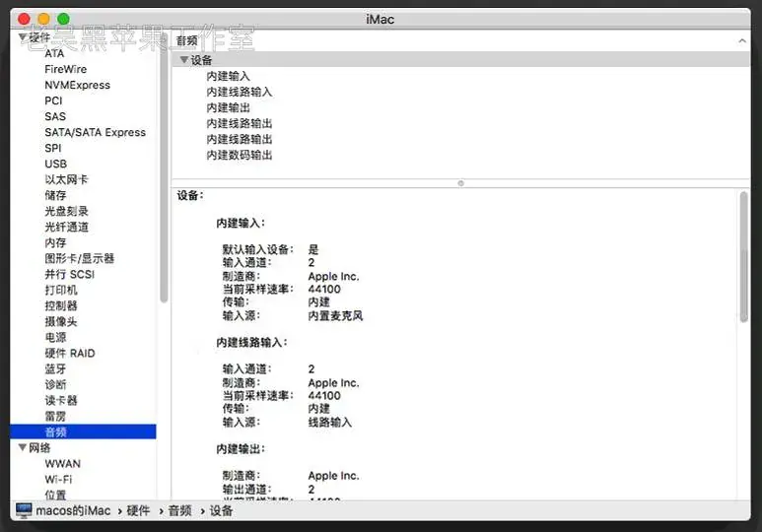This screenshot has height=532, width=762.
Task: Select WWAN under 网络
Action: [63, 463]
